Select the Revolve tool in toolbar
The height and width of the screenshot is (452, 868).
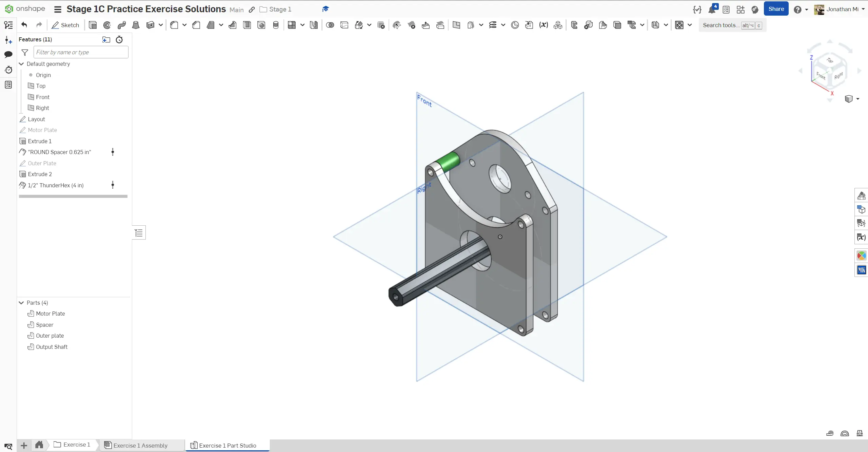point(107,25)
